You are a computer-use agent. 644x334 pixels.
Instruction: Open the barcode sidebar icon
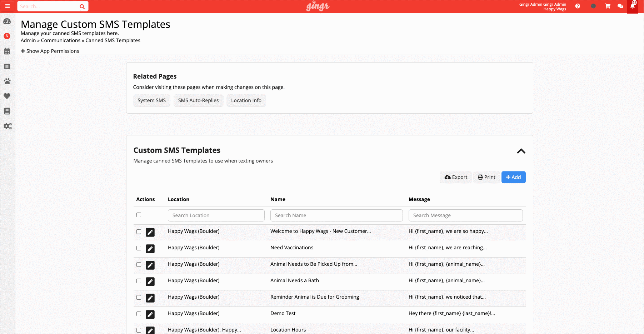coord(7,66)
